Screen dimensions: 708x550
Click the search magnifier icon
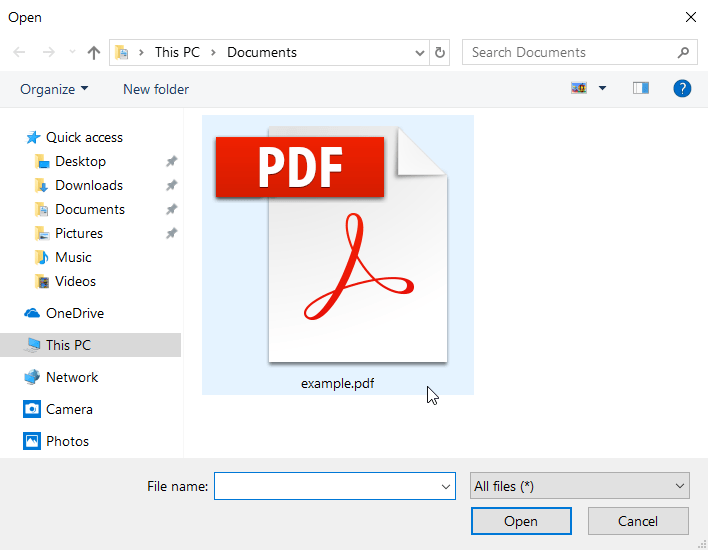coord(683,52)
